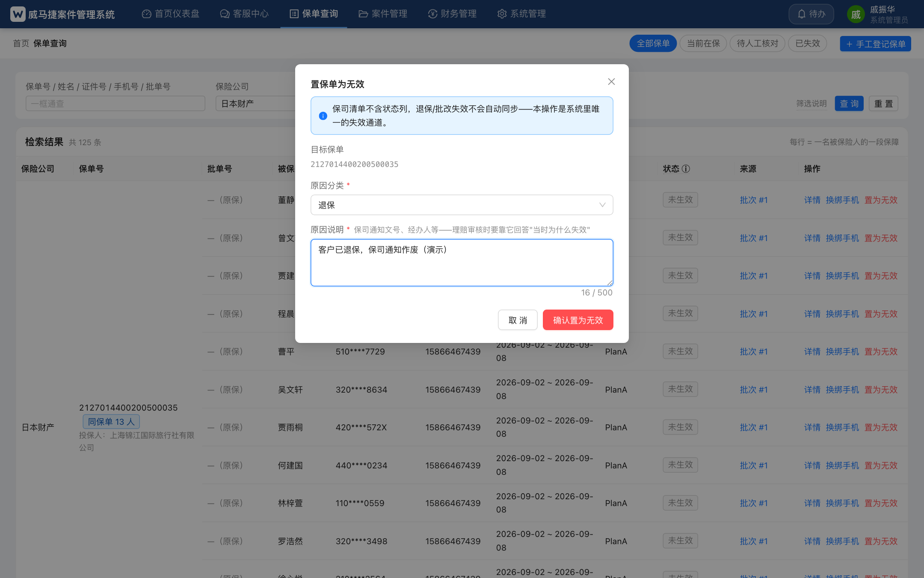Click 检索结果 共 125 条 heading

coord(63,142)
